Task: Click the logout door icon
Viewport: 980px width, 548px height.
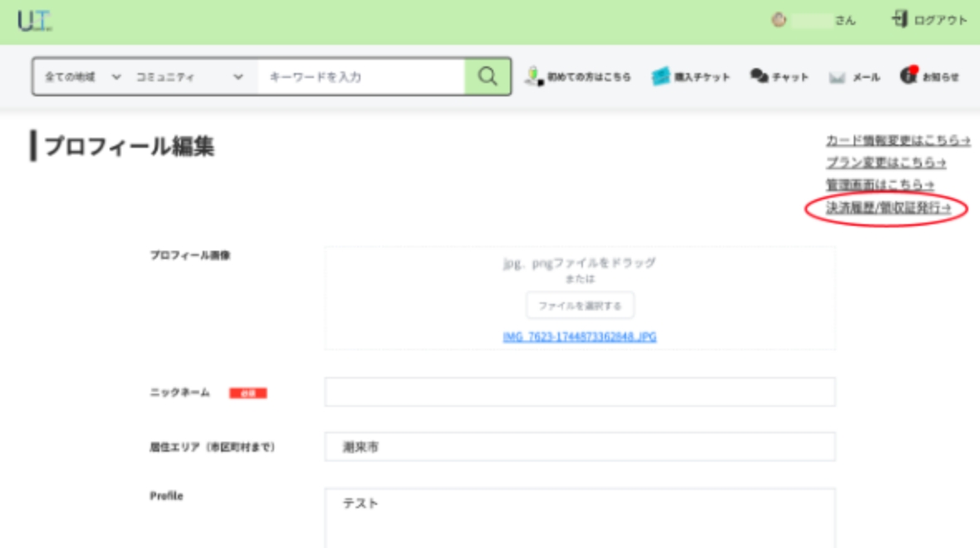Action: (899, 20)
